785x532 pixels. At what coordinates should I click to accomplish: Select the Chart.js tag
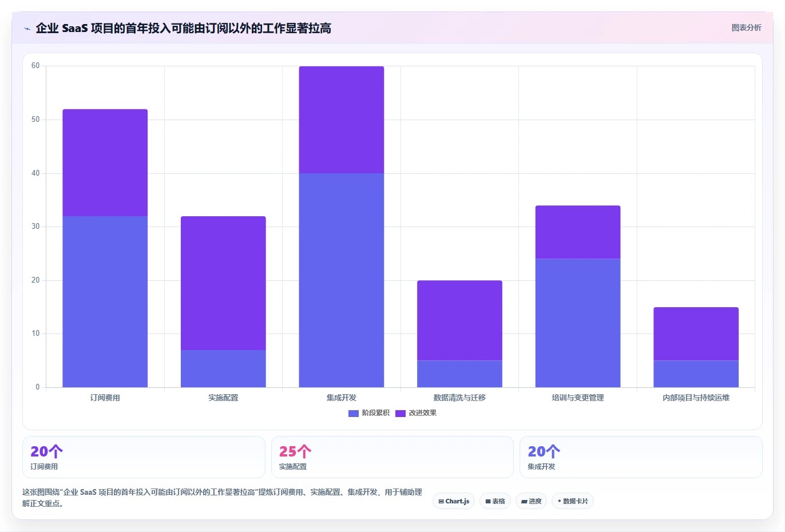[x=454, y=501]
